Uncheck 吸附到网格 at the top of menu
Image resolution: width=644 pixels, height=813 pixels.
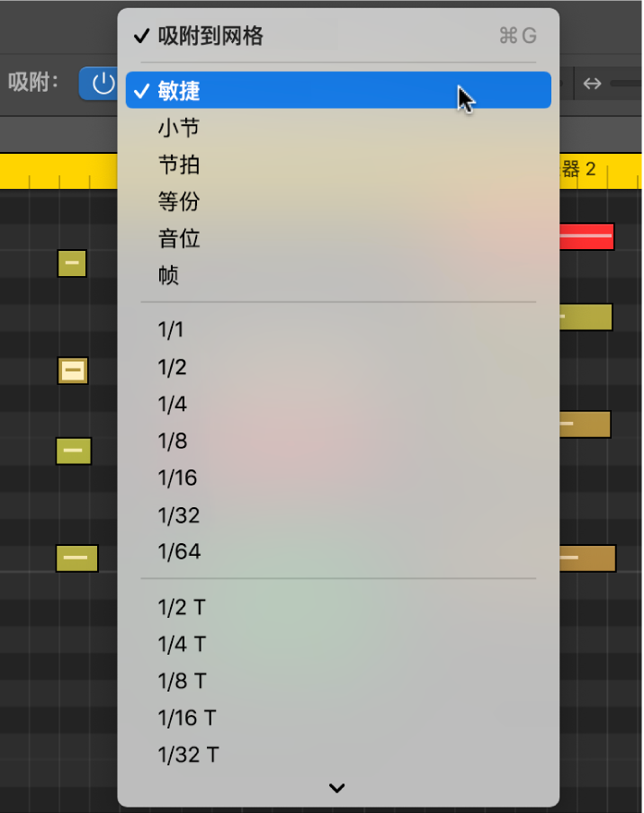tap(207, 35)
